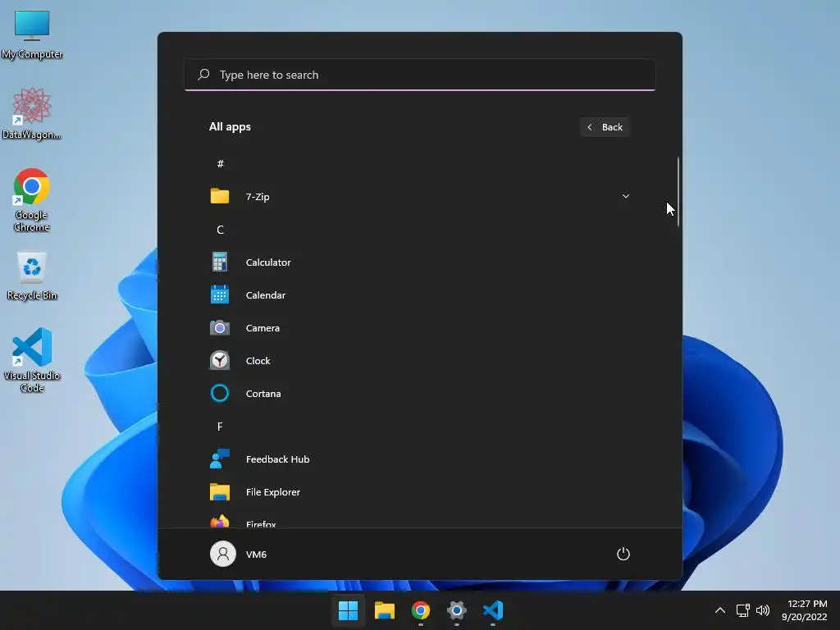This screenshot has height=630, width=840.
Task: Click the Calendar label text
Action: (x=265, y=294)
